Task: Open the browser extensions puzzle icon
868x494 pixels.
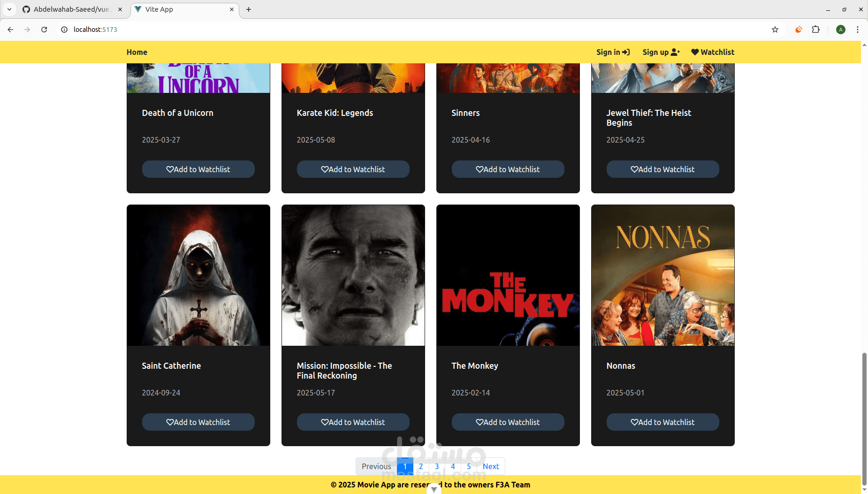Action: point(816,30)
